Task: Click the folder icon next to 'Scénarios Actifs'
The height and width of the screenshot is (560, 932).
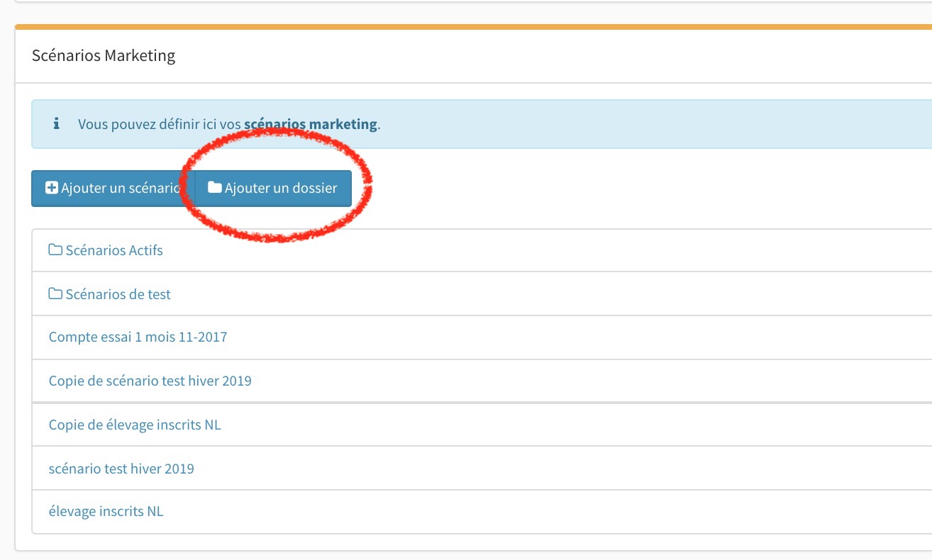Action: click(55, 250)
